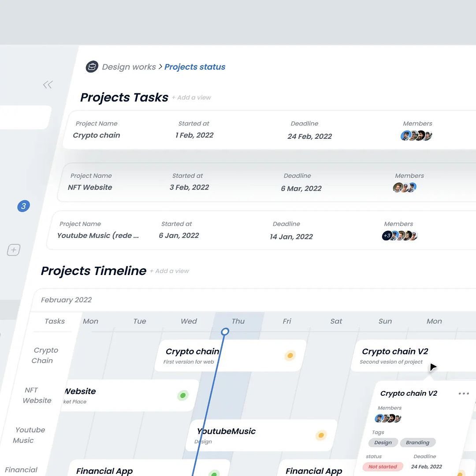Click the Design works workspace icon
This screenshot has height=476, width=476.
pos(92,67)
